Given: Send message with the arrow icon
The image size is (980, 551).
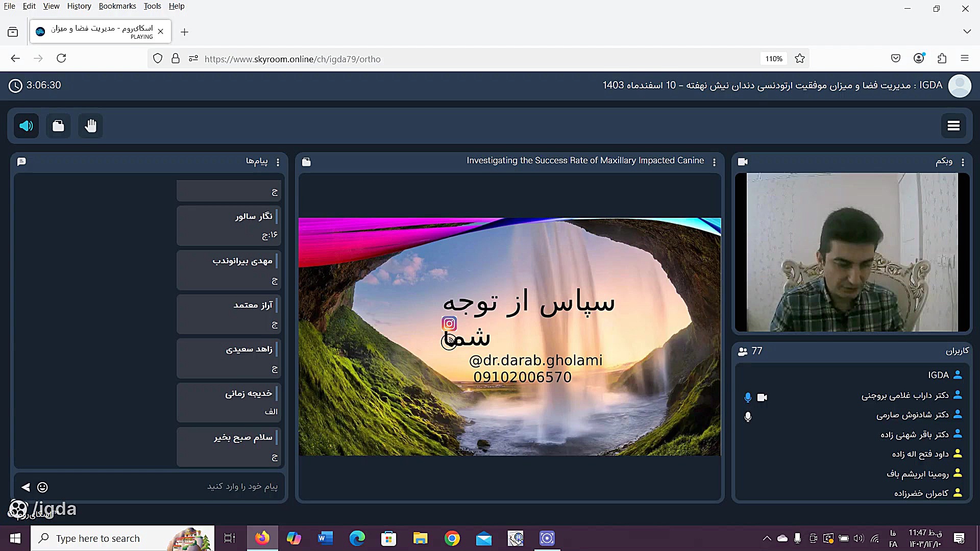Looking at the screenshot, I should pyautogui.click(x=26, y=487).
